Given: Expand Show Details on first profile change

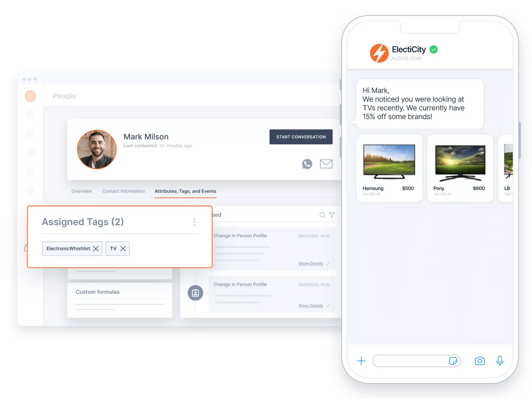Looking at the screenshot, I should pos(311,263).
